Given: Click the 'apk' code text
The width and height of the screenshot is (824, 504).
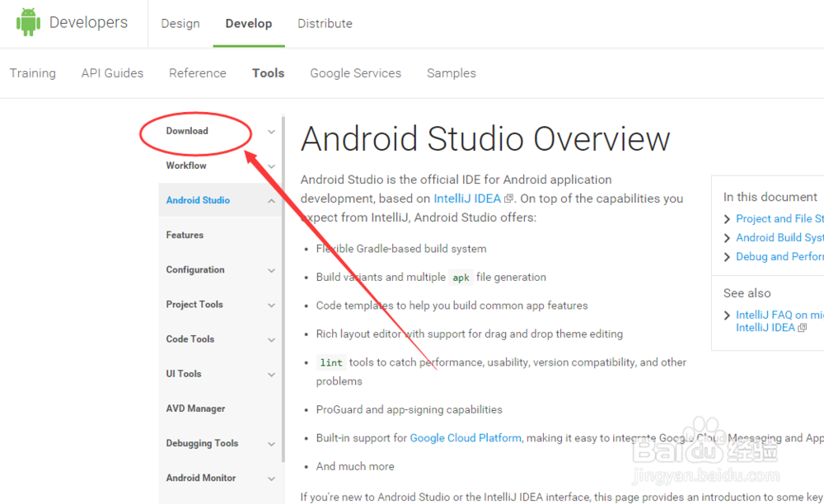Looking at the screenshot, I should tap(461, 278).
